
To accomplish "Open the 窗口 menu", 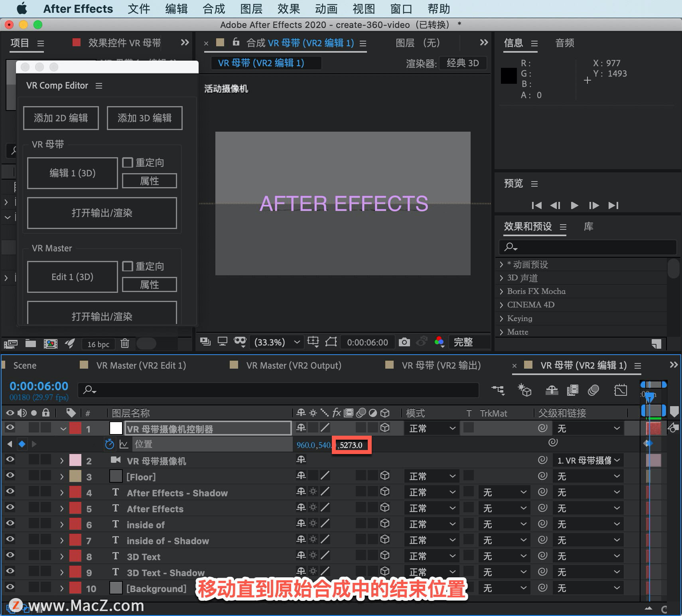I will coord(401,9).
